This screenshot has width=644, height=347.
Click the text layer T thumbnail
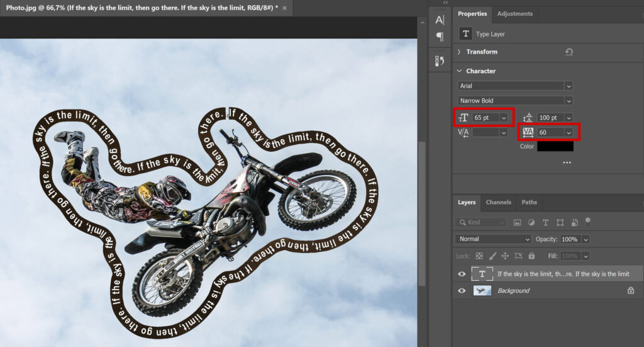[x=482, y=274]
